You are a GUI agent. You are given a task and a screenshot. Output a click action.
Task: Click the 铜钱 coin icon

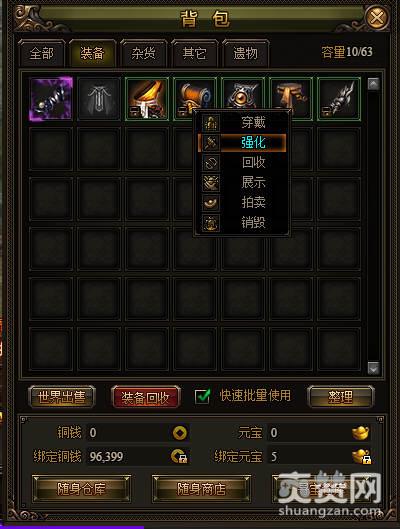[180, 433]
